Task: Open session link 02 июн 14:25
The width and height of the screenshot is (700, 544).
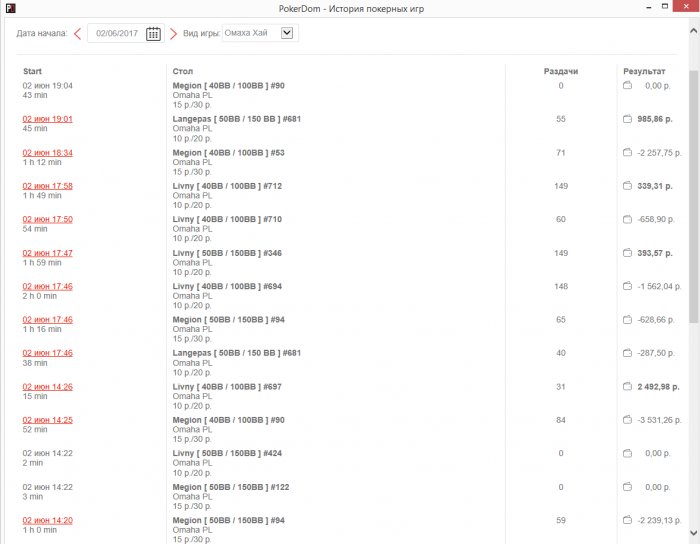Action: [x=47, y=420]
